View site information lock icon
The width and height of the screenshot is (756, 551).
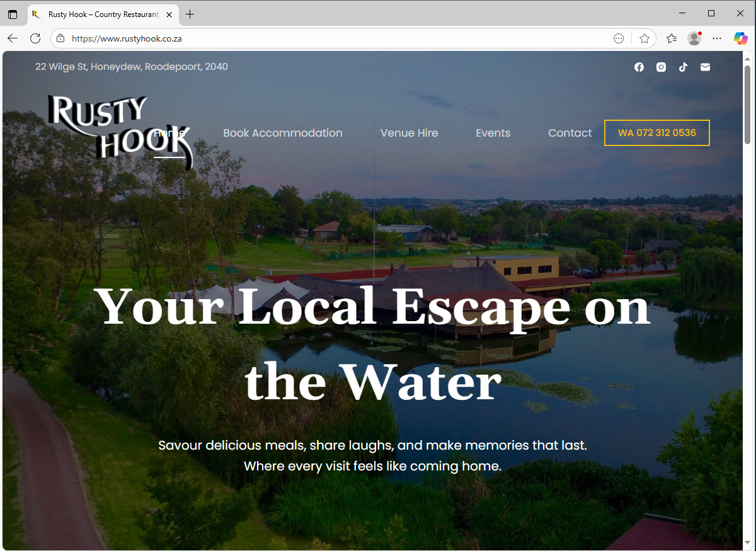60,38
